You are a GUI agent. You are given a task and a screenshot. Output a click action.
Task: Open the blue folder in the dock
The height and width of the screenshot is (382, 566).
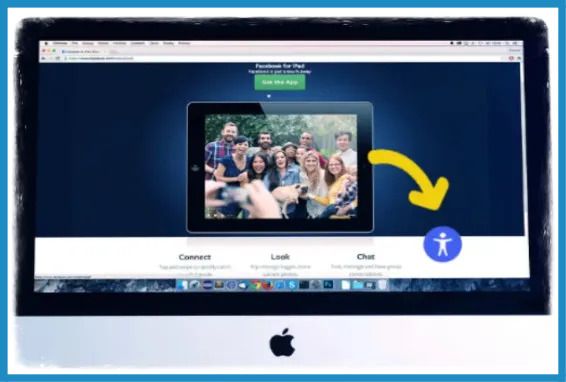[x=357, y=285]
